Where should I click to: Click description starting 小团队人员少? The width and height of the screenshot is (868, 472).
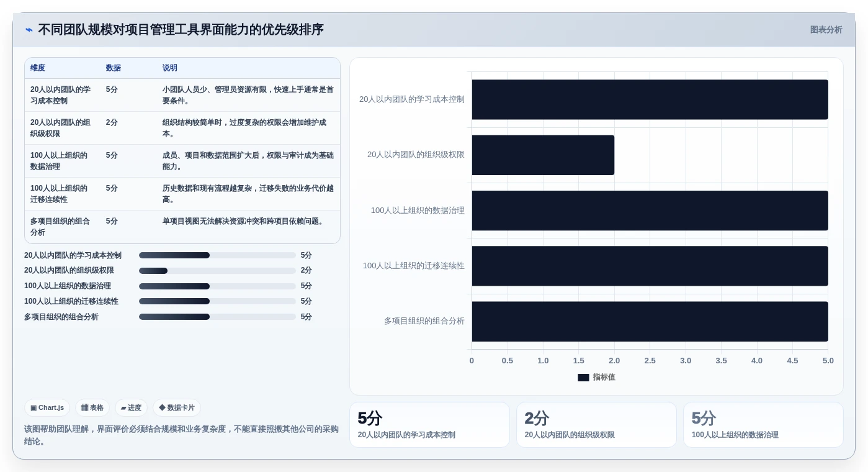248,95
